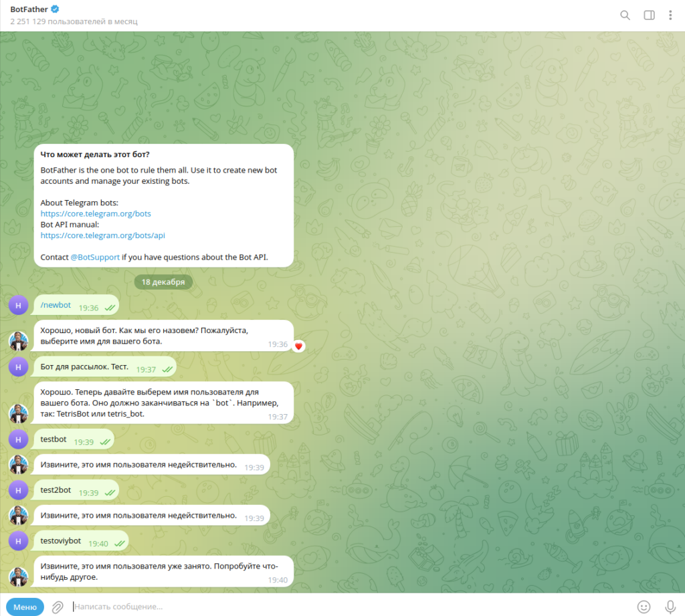Click the 'Хорошо, новый бот' reply message
The image size is (685, 616).
pos(163,336)
